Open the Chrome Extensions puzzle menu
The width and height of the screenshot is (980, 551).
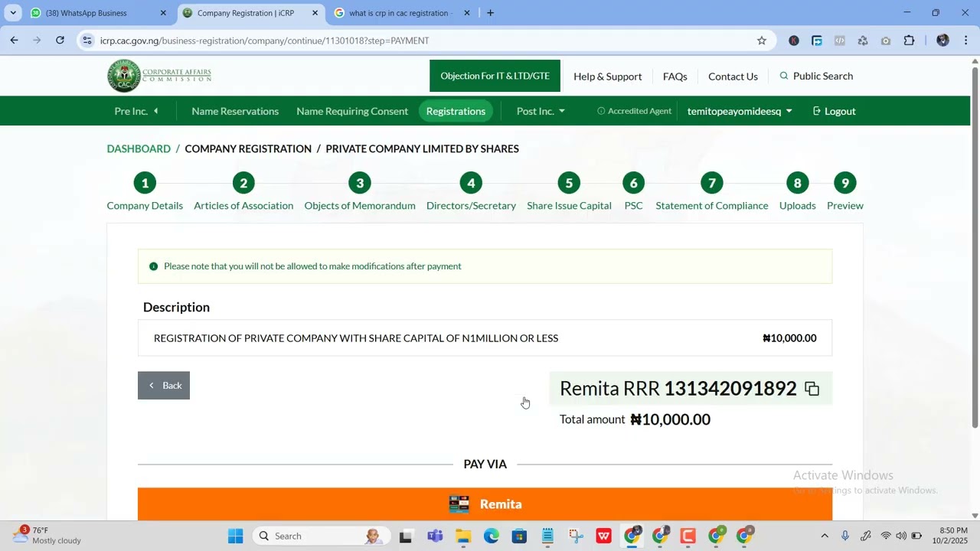click(910, 41)
